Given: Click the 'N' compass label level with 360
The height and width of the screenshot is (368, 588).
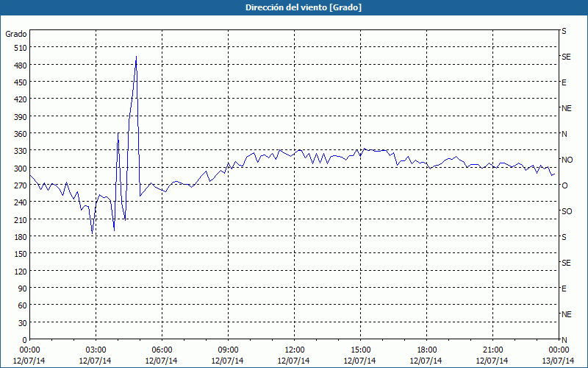Looking at the screenshot, I should 564,134.
